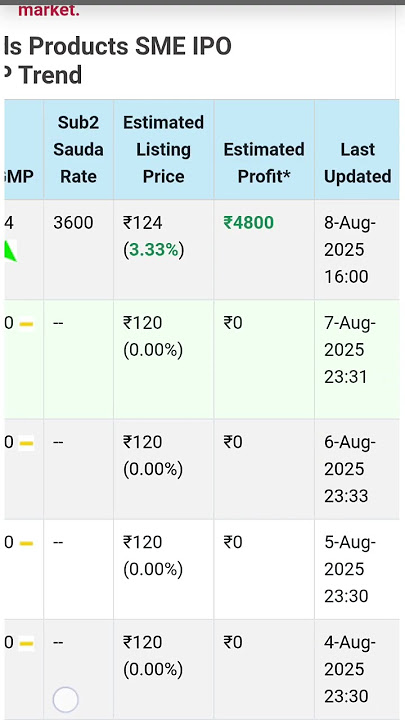Viewport: 405px width, 720px height.
Task: Click the 3.33% listing gain percentage
Action: coord(153,250)
